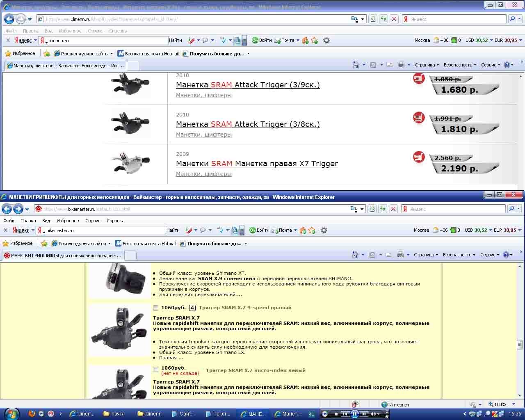Stop loading in bikemaster window
Screen dimensions: 525x420
click(393, 209)
